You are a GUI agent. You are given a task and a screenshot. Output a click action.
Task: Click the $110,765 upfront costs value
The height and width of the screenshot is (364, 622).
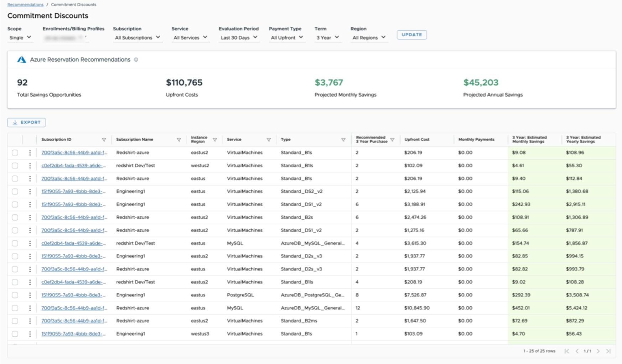184,83
